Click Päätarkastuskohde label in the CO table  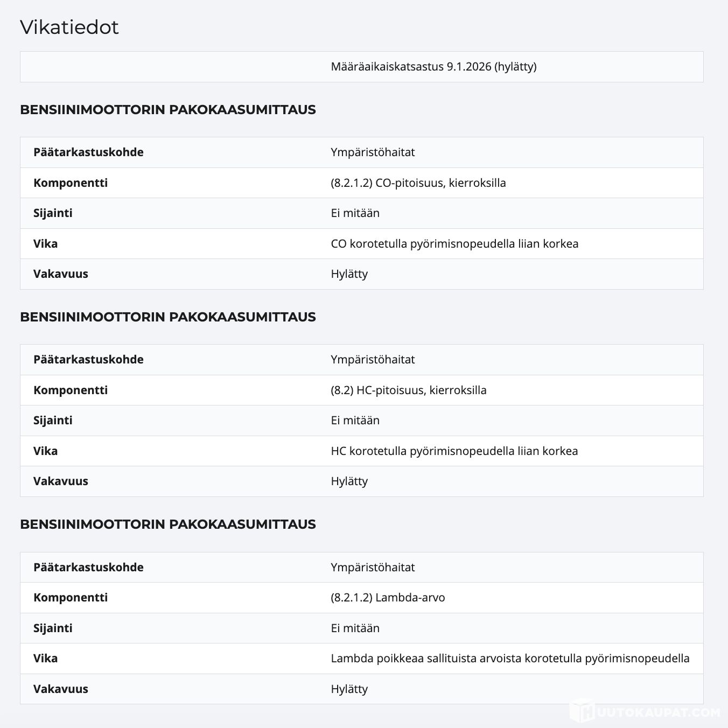(88, 152)
